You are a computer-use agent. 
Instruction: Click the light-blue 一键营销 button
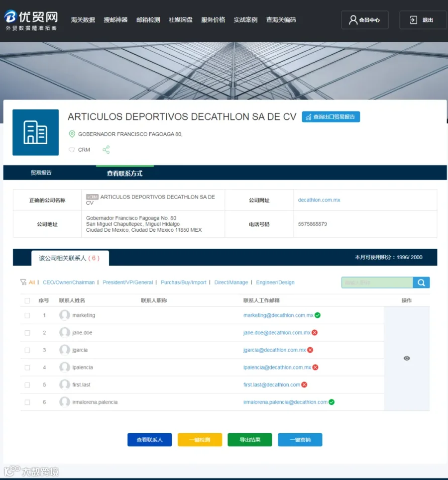click(x=300, y=440)
